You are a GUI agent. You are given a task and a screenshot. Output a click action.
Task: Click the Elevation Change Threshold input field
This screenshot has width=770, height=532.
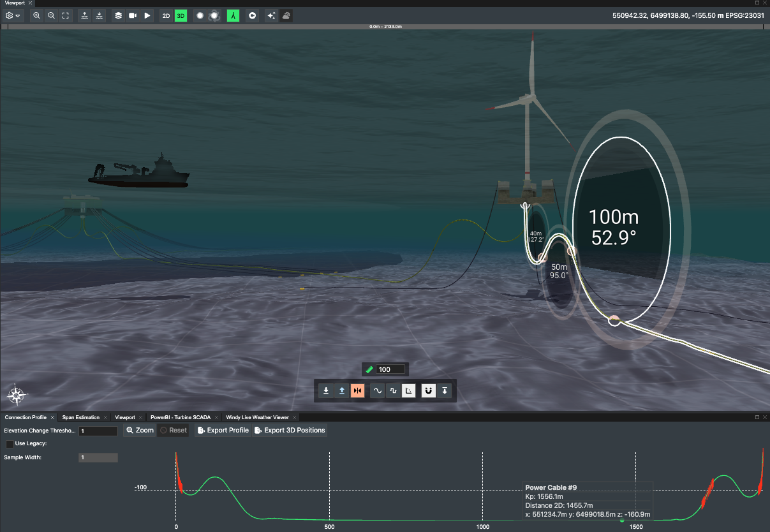98,431
